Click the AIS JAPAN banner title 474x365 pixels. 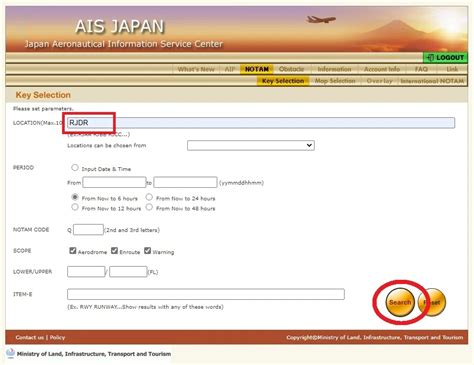point(120,26)
